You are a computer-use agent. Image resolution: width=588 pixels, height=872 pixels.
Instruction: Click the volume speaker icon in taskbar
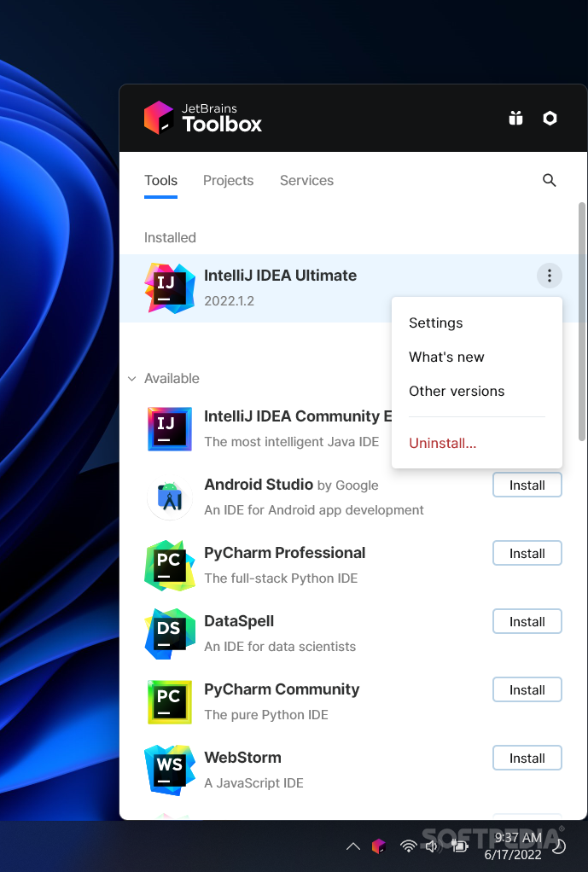pyautogui.click(x=434, y=846)
